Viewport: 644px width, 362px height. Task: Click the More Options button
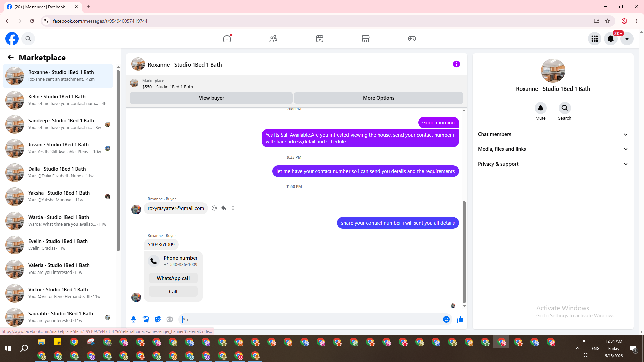tap(379, 98)
